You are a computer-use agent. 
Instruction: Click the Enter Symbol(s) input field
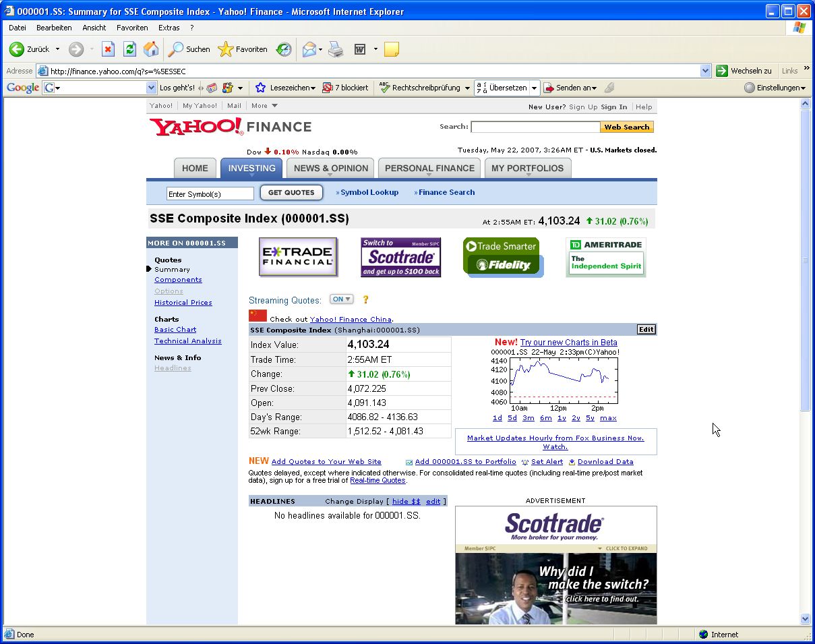pyautogui.click(x=210, y=194)
